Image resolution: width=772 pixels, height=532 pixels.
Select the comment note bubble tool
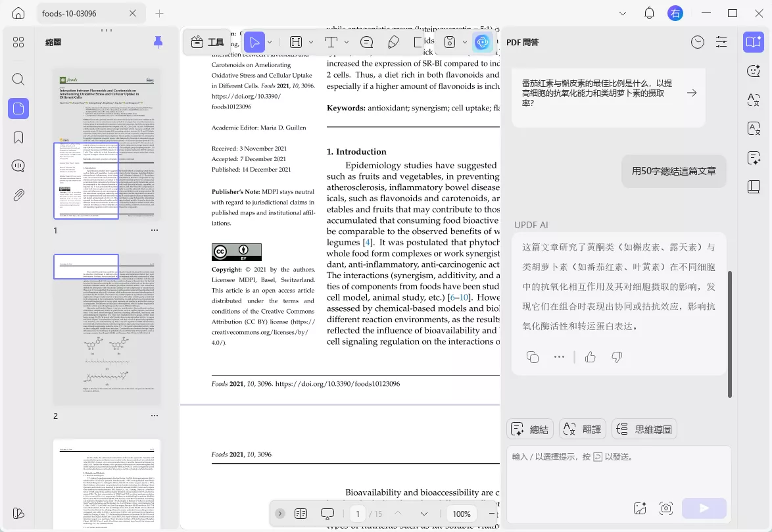point(366,42)
